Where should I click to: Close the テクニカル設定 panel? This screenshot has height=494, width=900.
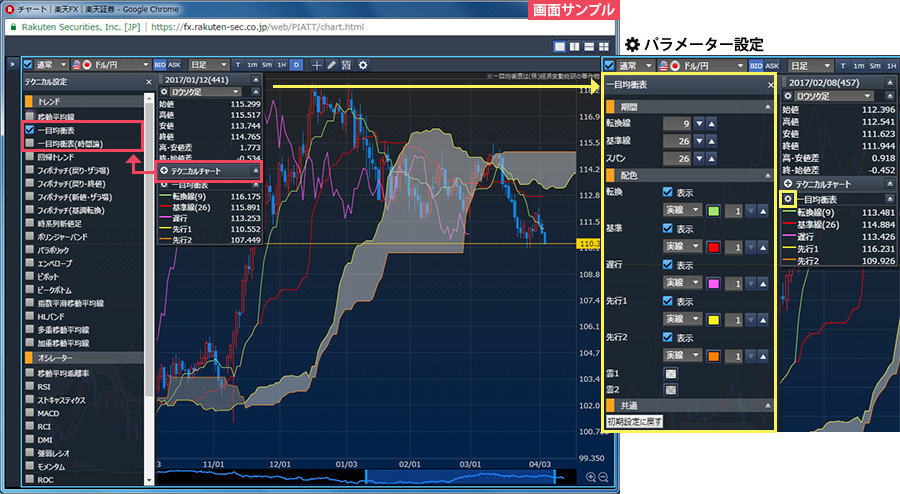(149, 83)
